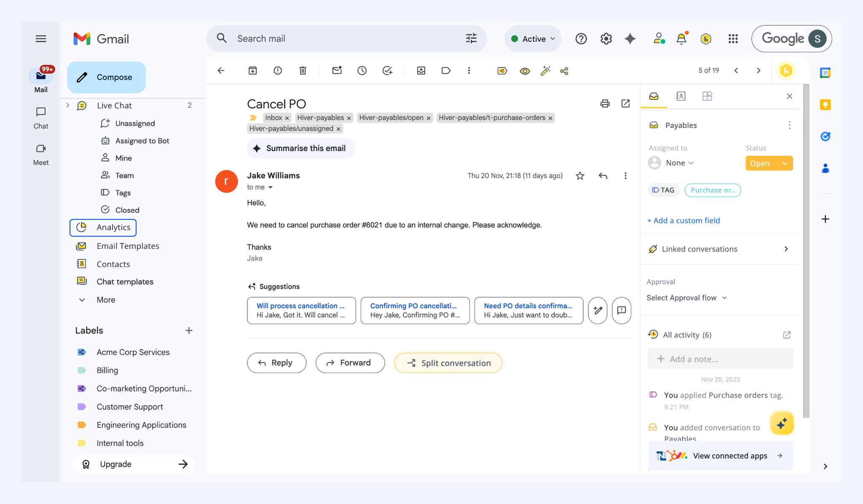The height and width of the screenshot is (504, 863).
Task: Click the Search mail field
Action: (x=346, y=39)
